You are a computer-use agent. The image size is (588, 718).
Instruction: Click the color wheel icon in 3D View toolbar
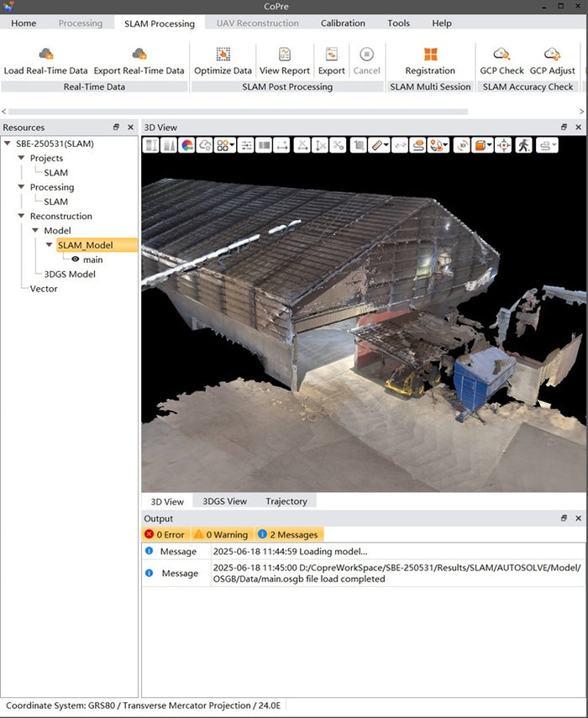point(187,145)
